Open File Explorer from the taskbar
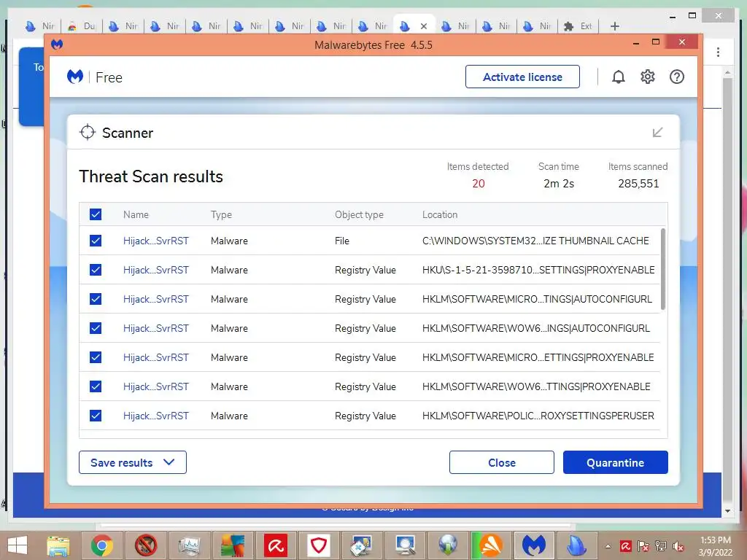 pyautogui.click(x=58, y=545)
